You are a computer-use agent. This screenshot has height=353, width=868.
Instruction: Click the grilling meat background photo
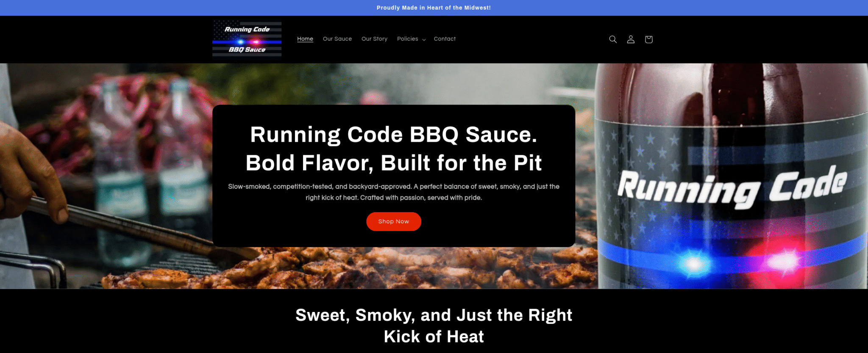[339, 267]
